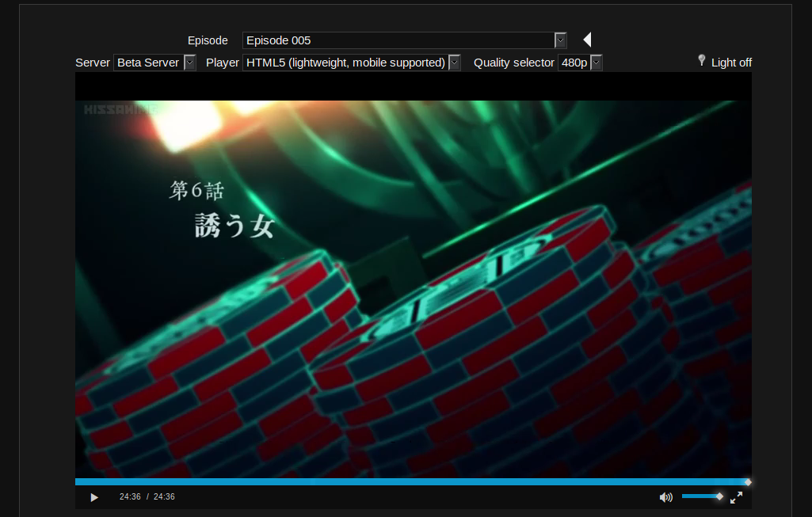Click the light bulb icon

[x=702, y=60]
